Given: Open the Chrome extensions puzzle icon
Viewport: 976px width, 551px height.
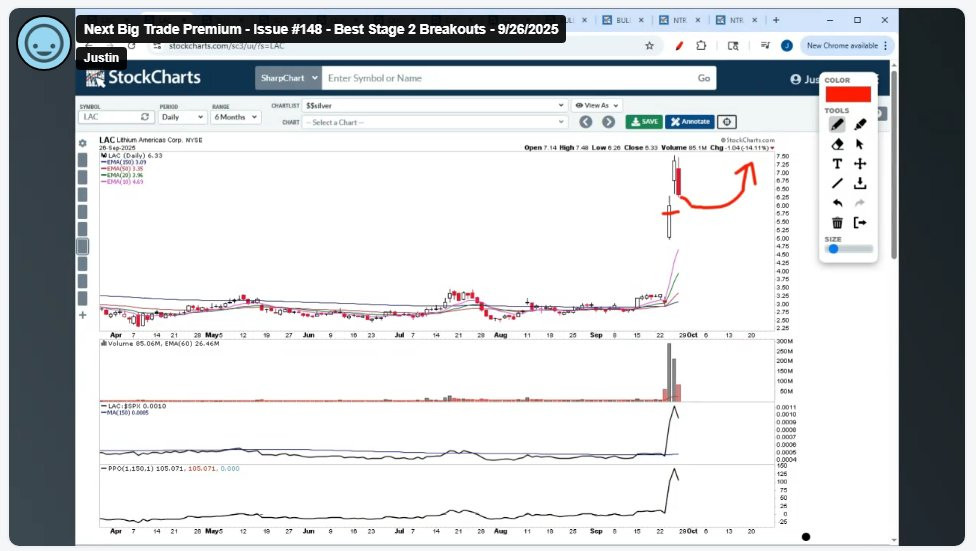Looking at the screenshot, I should pos(702,45).
